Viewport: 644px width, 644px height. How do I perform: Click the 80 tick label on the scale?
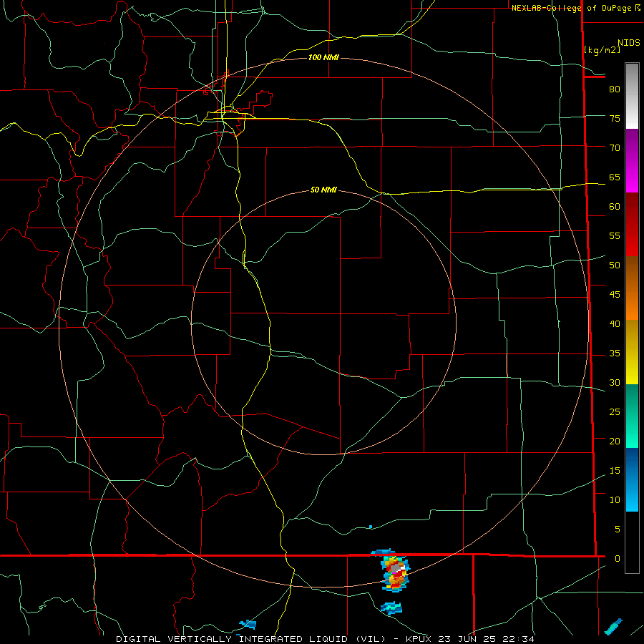coord(615,89)
